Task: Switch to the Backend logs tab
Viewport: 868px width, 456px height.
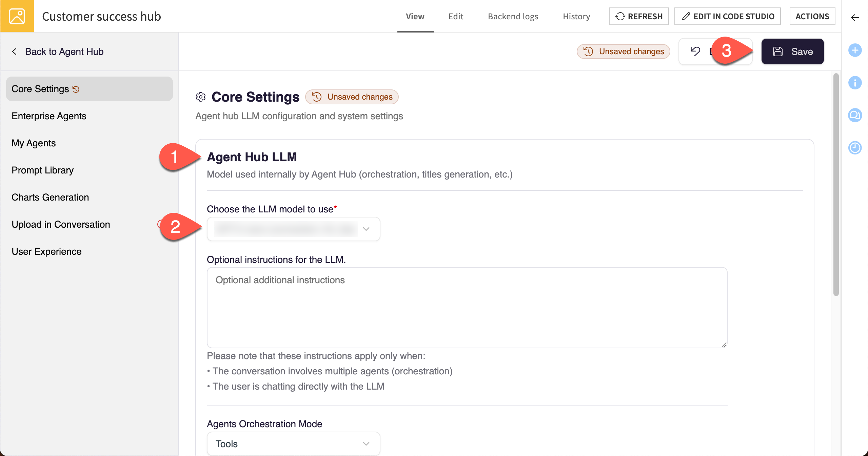Action: 512,16
